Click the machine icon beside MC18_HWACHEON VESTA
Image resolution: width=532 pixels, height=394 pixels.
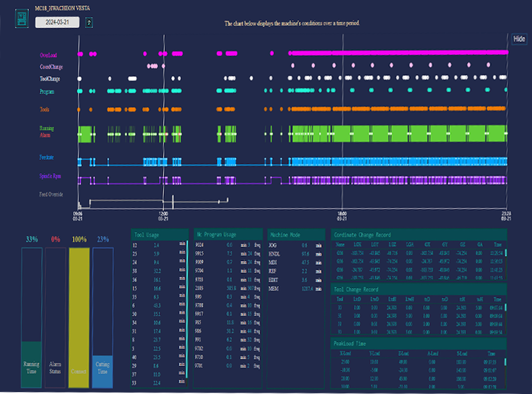(22, 20)
